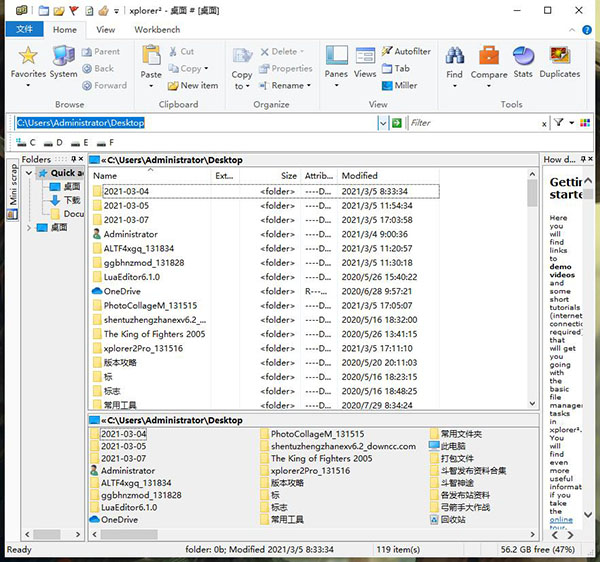Viewport: 600px width, 562px height.
Task: Select drive D in drive bar
Action: [x=53, y=143]
